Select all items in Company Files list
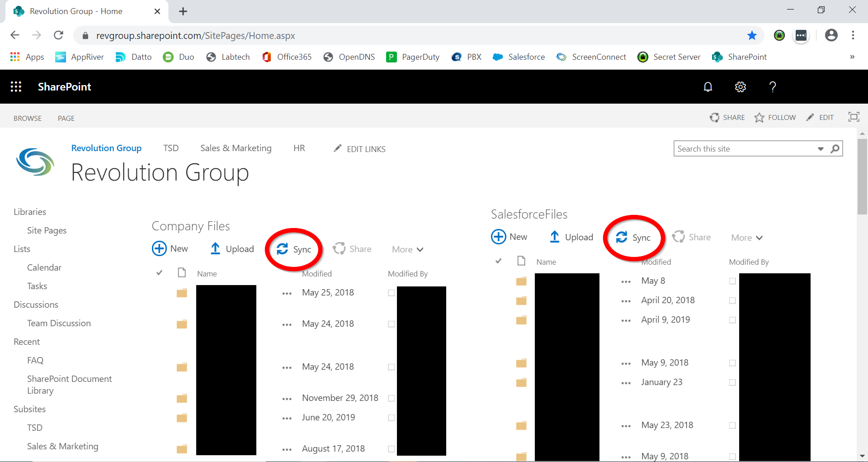This screenshot has height=462, width=868. pyautogui.click(x=159, y=273)
